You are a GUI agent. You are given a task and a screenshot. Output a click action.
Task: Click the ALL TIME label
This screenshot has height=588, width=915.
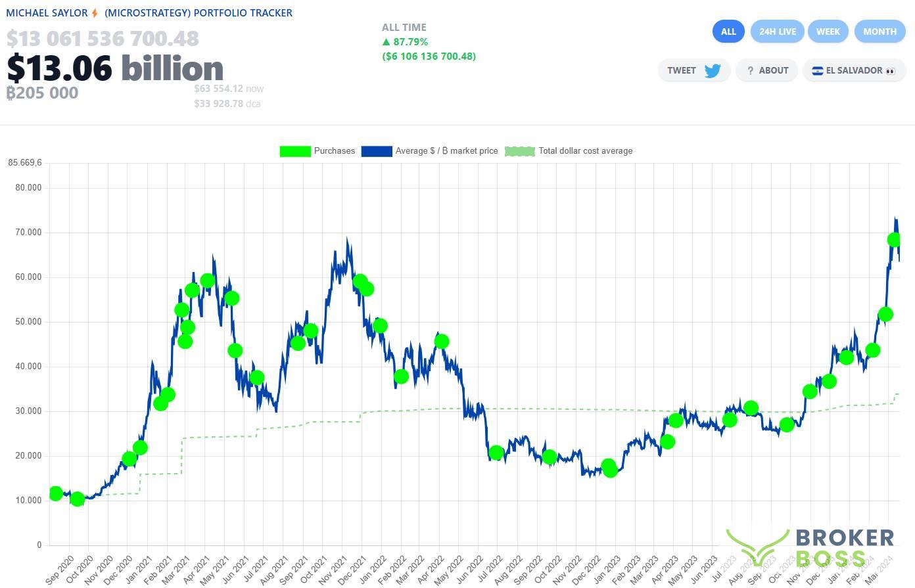[x=404, y=27]
